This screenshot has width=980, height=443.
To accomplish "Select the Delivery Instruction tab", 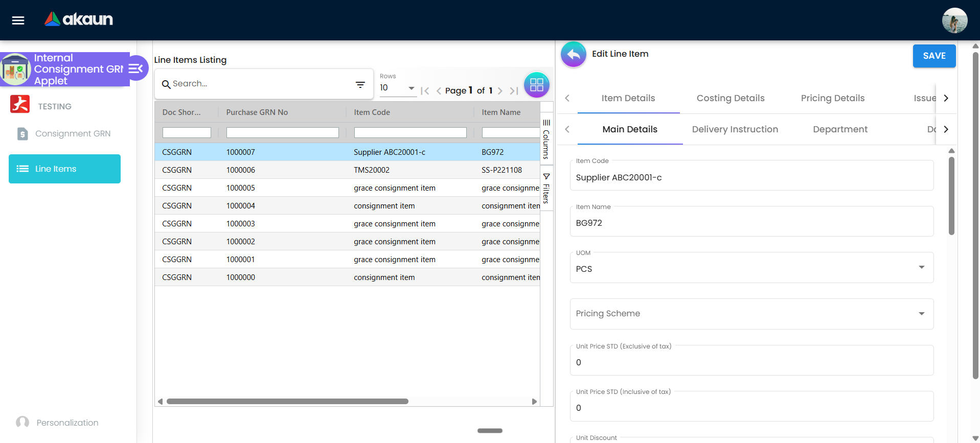I will pyautogui.click(x=735, y=129).
